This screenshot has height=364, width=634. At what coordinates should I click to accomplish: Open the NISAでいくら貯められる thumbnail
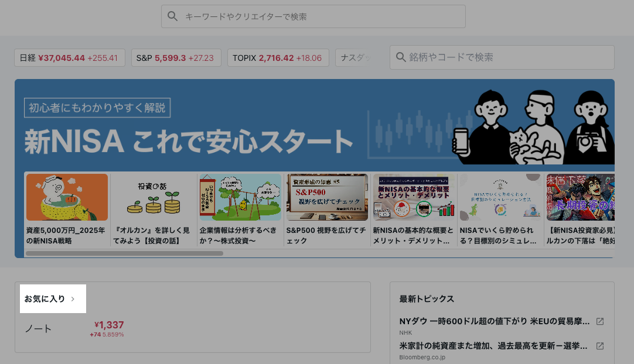[x=500, y=197]
